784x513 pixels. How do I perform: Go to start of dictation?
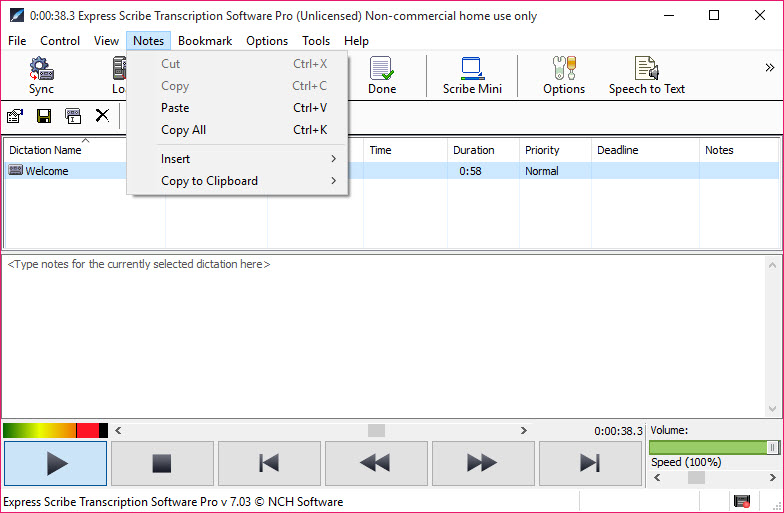coord(270,464)
